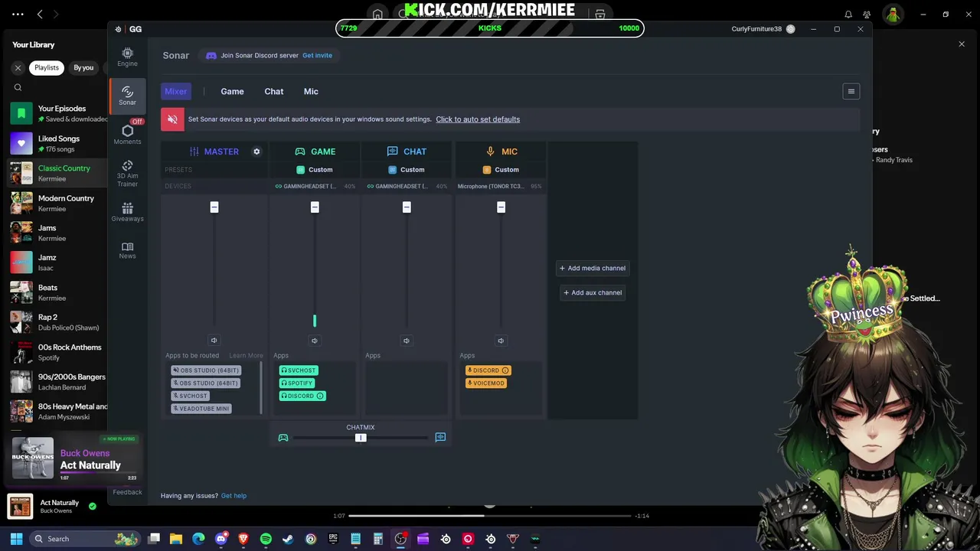This screenshot has width=980, height=551.
Task: Click Add aux channel
Action: point(593,292)
